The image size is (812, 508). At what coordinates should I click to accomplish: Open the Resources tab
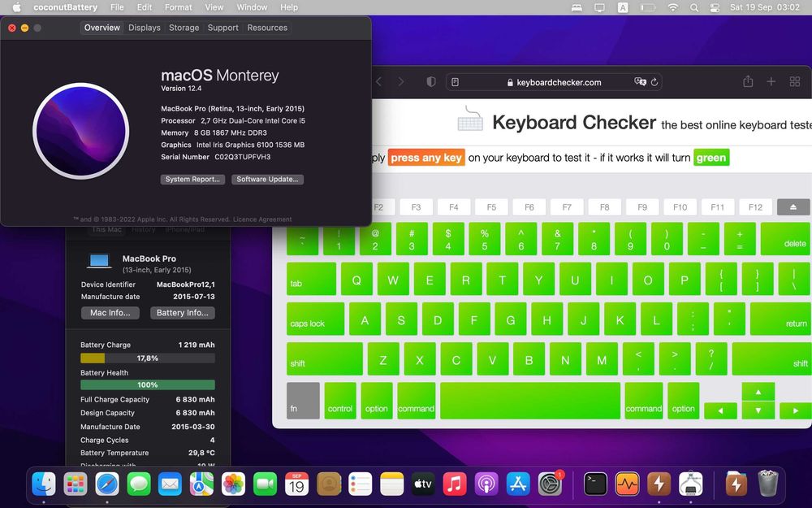[x=267, y=28]
